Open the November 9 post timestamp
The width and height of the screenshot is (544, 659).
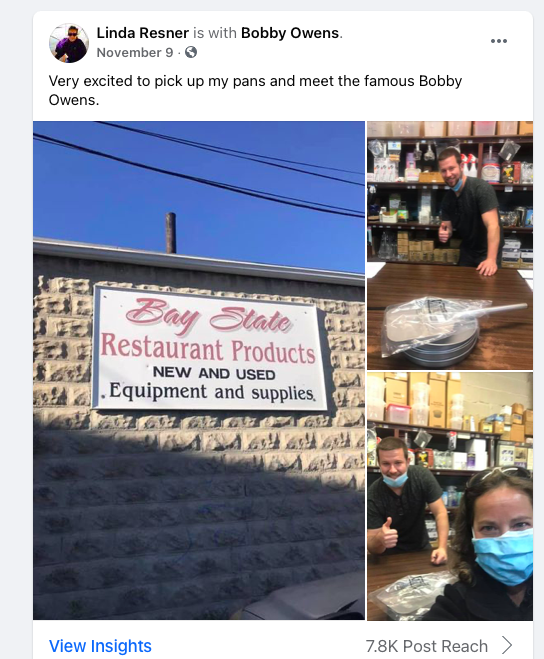(x=135, y=53)
